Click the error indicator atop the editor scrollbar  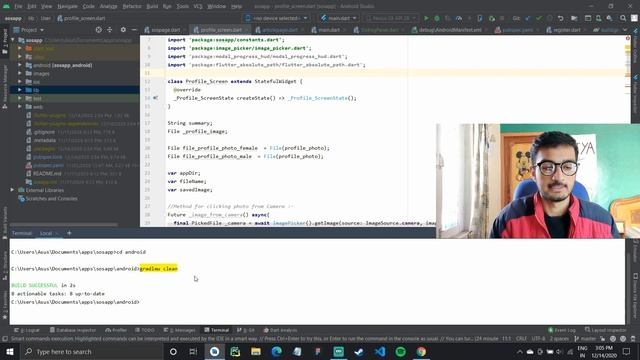click(628, 38)
